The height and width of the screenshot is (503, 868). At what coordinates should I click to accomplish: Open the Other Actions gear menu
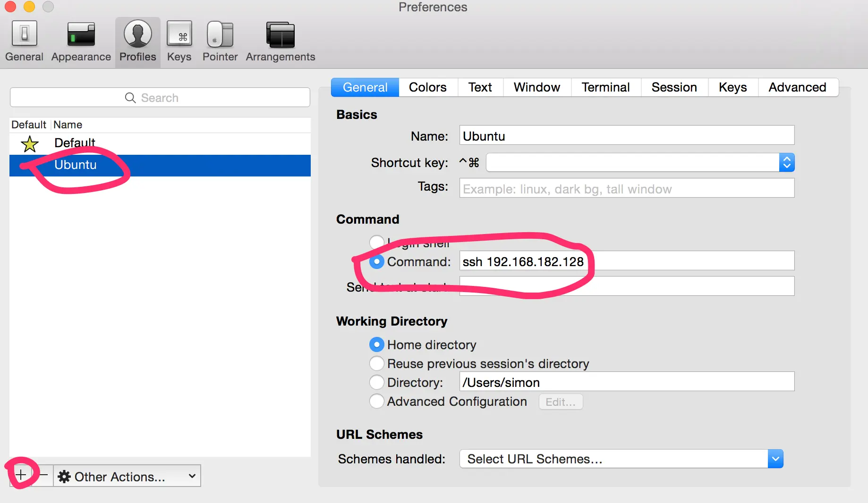(127, 476)
